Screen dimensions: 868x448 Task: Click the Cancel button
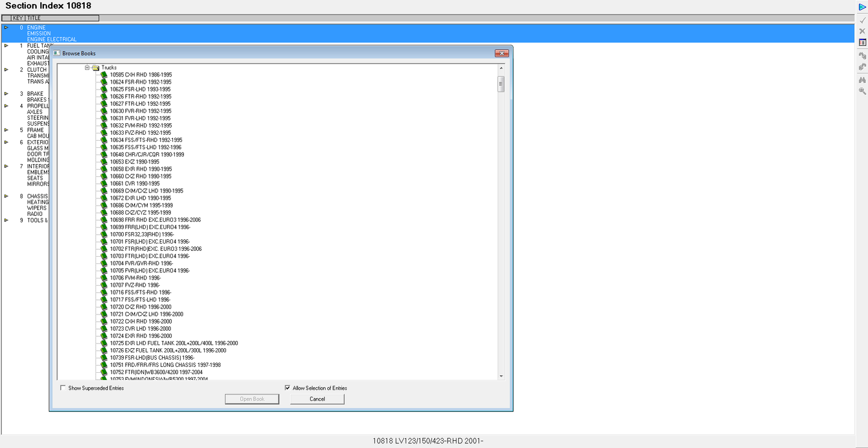tap(317, 399)
